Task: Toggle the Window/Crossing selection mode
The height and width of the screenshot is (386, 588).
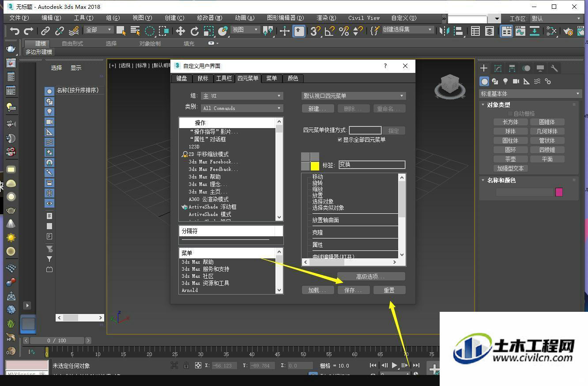Action: click(164, 31)
